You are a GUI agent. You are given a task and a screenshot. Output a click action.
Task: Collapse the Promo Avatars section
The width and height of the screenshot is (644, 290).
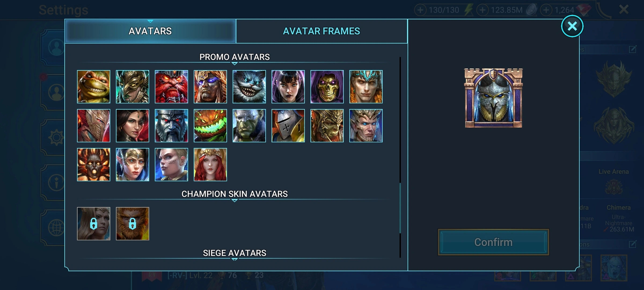click(235, 57)
